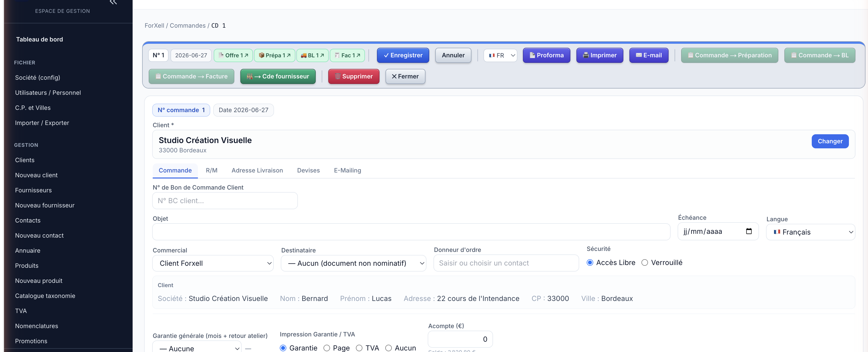Switch to the R/M tab
This screenshot has height=352, width=868.
[x=212, y=171]
